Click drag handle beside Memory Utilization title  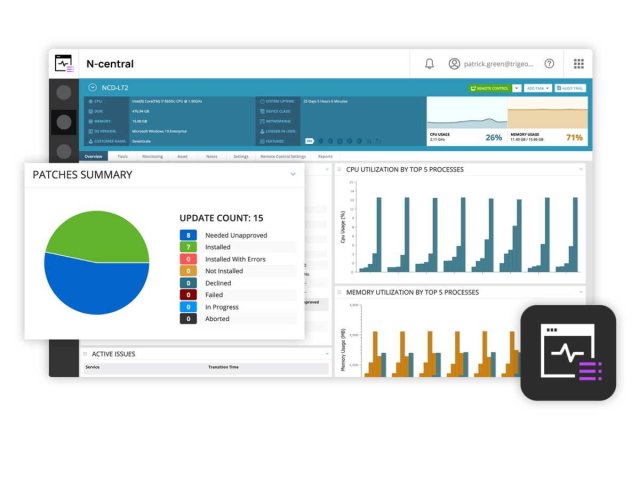coord(339,292)
